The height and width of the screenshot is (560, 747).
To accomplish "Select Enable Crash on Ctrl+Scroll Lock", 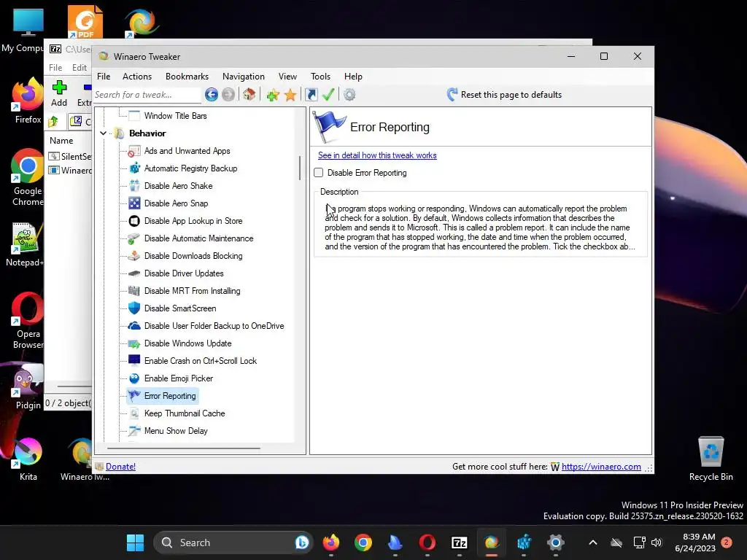I will point(201,361).
